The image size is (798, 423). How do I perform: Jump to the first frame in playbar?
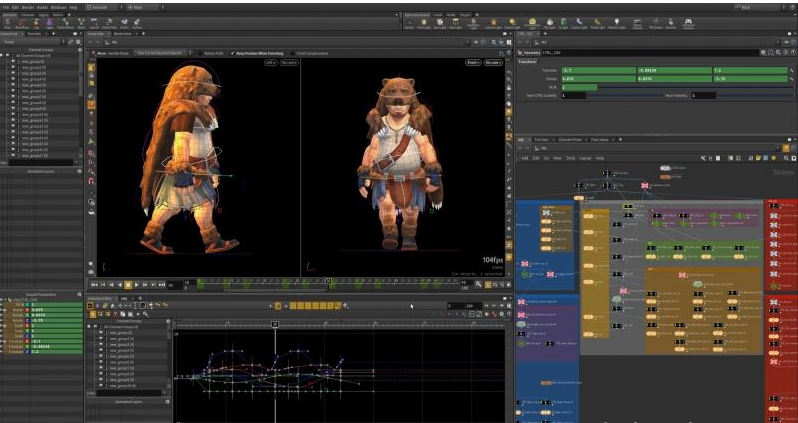point(94,285)
